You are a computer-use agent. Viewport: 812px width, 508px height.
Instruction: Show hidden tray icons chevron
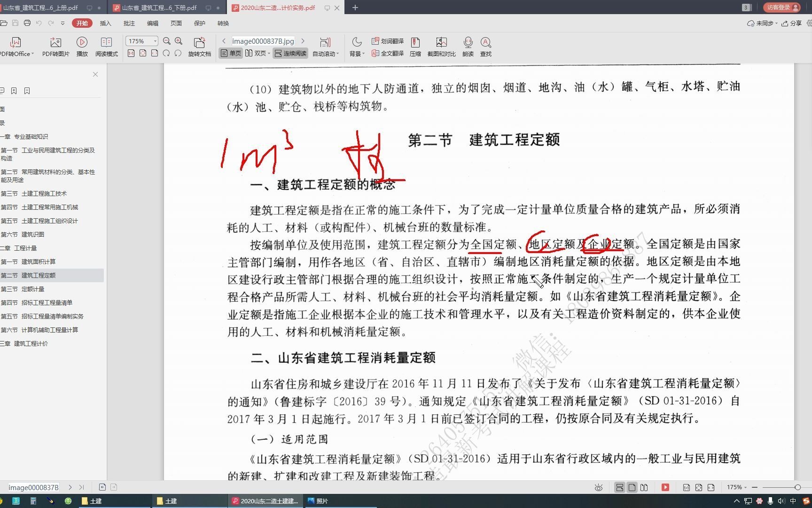pos(737,501)
